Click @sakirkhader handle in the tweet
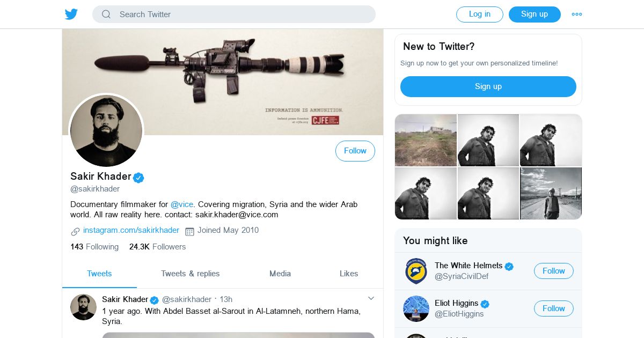Viewport: 644px width, 338px height. pos(187,299)
